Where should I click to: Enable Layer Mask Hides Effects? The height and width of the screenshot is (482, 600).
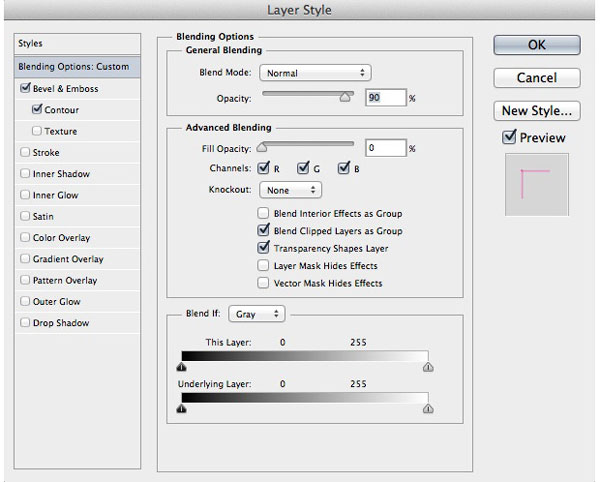pos(263,265)
